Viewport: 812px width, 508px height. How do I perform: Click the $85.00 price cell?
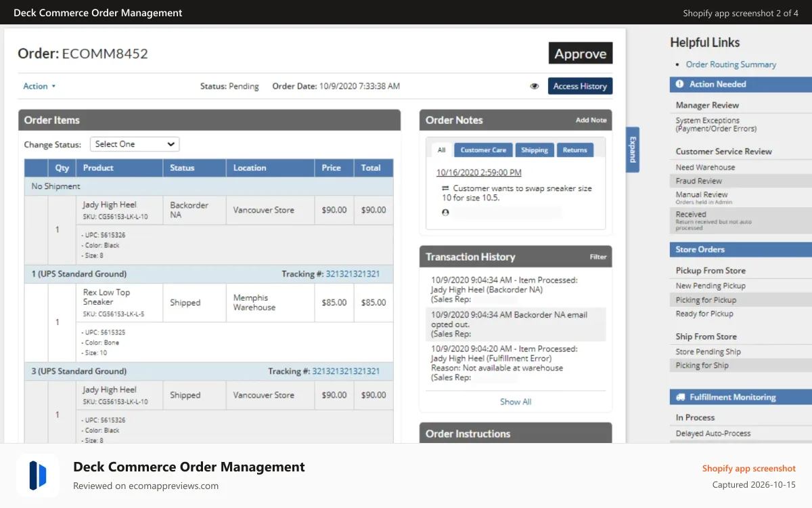(334, 303)
